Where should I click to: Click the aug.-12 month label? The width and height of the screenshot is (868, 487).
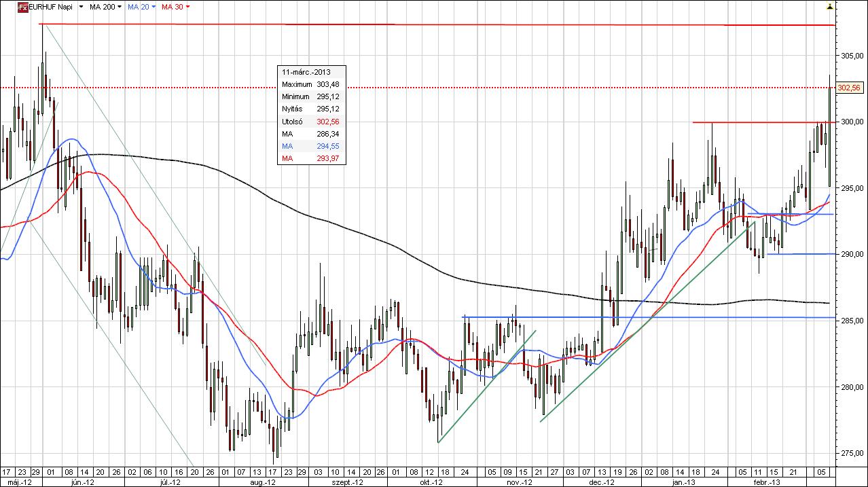(x=262, y=482)
